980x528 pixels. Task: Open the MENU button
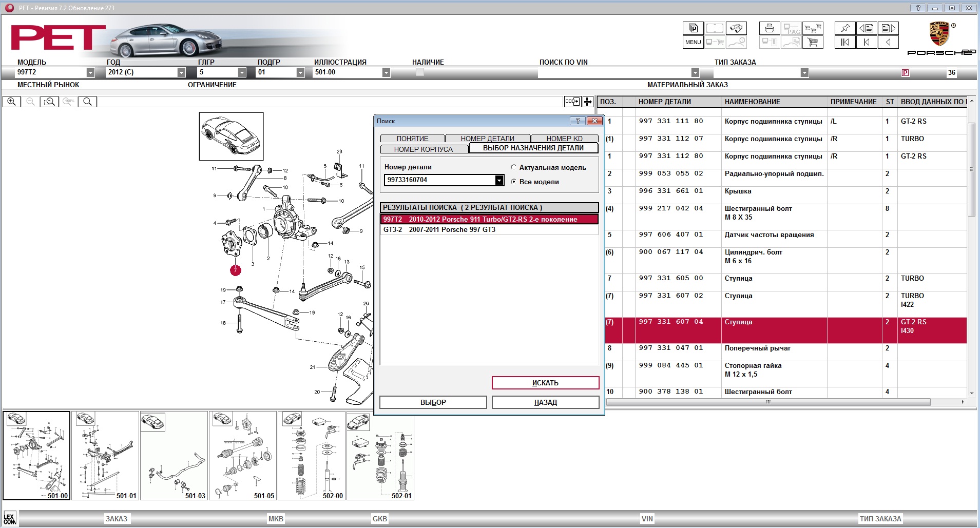(693, 42)
